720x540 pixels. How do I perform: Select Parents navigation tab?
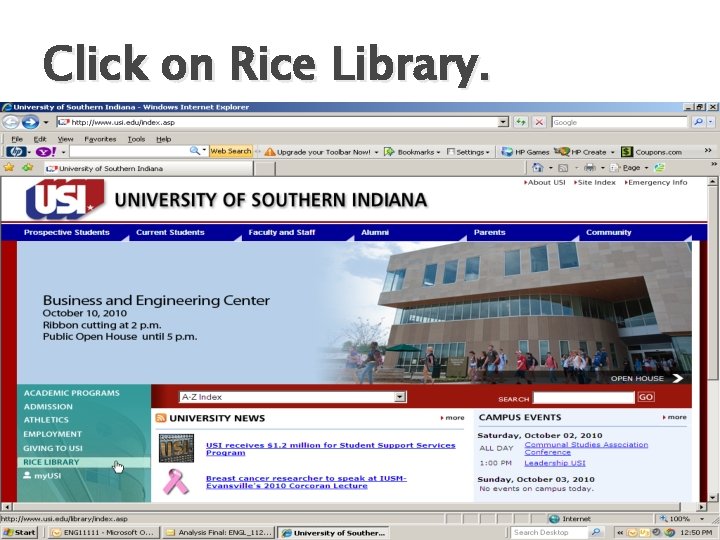click(489, 232)
